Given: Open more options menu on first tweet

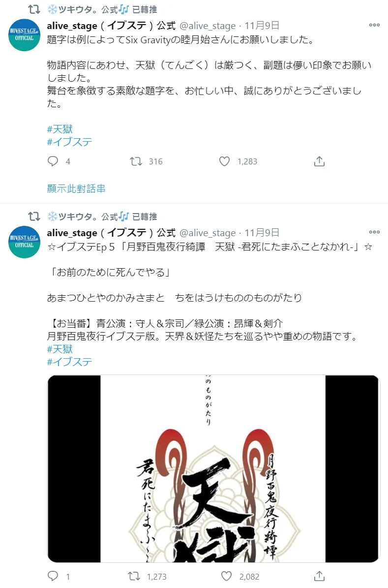Looking at the screenshot, I should 374,25.
